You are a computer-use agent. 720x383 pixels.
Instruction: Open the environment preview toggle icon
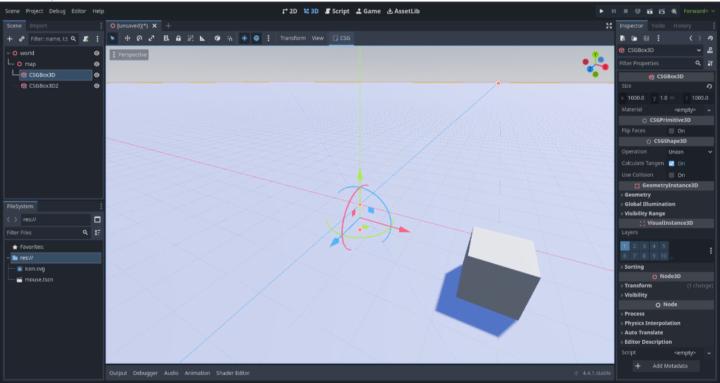point(257,38)
